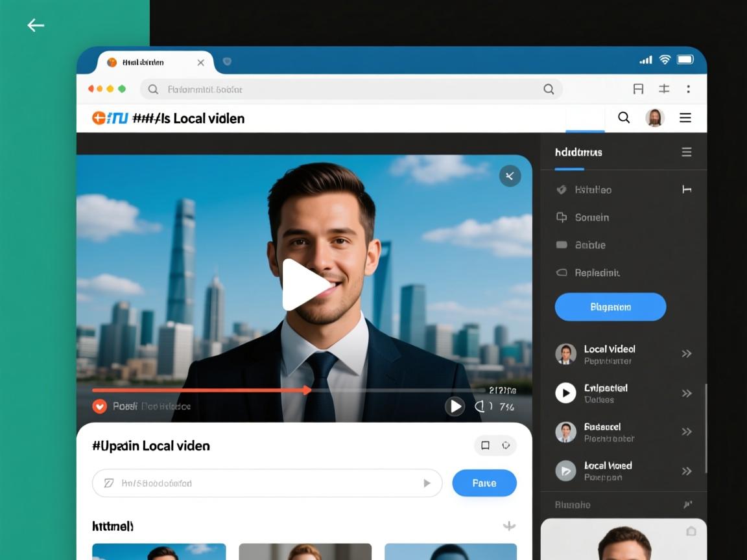Select the Repledinit sidebar menu item

click(597, 273)
